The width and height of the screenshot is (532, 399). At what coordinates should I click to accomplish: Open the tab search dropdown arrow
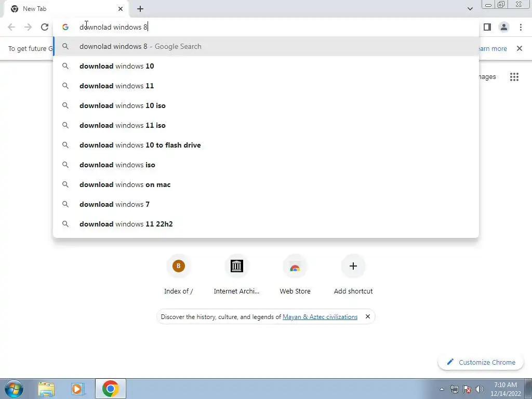pyautogui.click(x=470, y=9)
